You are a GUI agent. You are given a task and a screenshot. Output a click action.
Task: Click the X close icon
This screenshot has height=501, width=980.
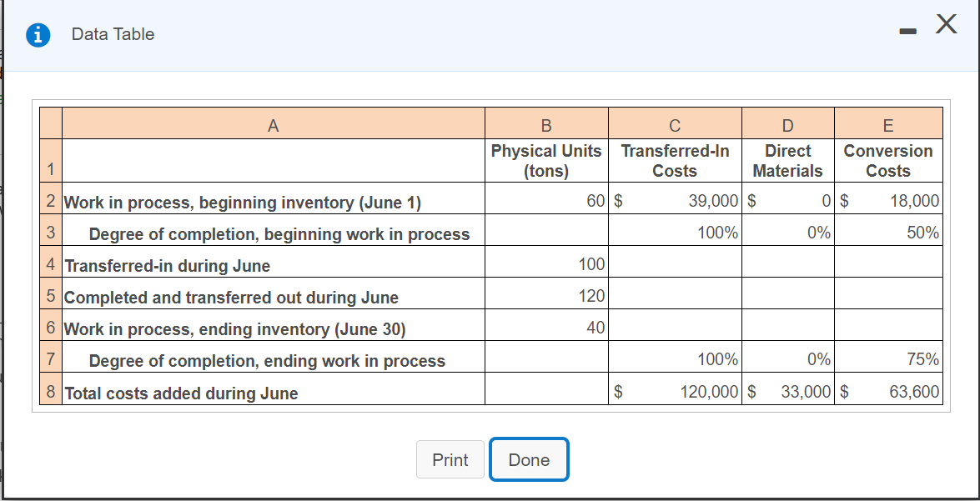click(x=946, y=25)
